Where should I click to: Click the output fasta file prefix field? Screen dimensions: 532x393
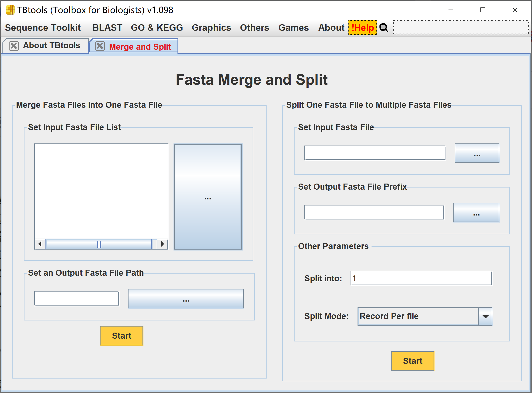click(x=374, y=212)
